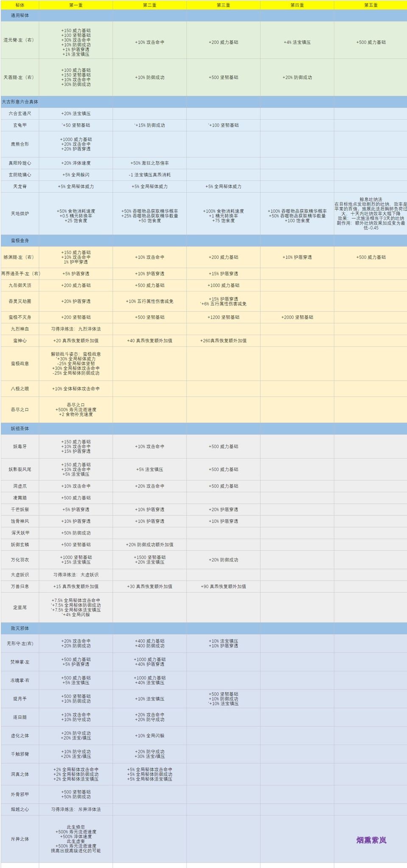Click the 第五重 column header
The width and height of the screenshot is (407, 868).
371,5
